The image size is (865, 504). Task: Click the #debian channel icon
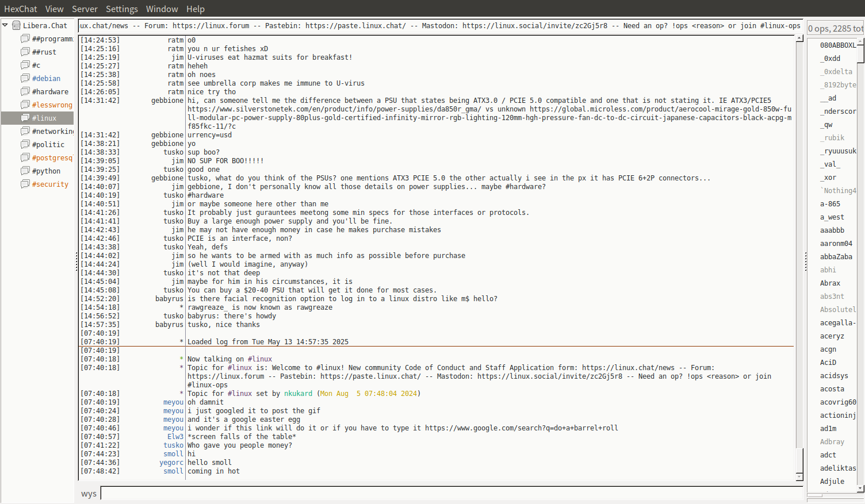tap(25, 78)
